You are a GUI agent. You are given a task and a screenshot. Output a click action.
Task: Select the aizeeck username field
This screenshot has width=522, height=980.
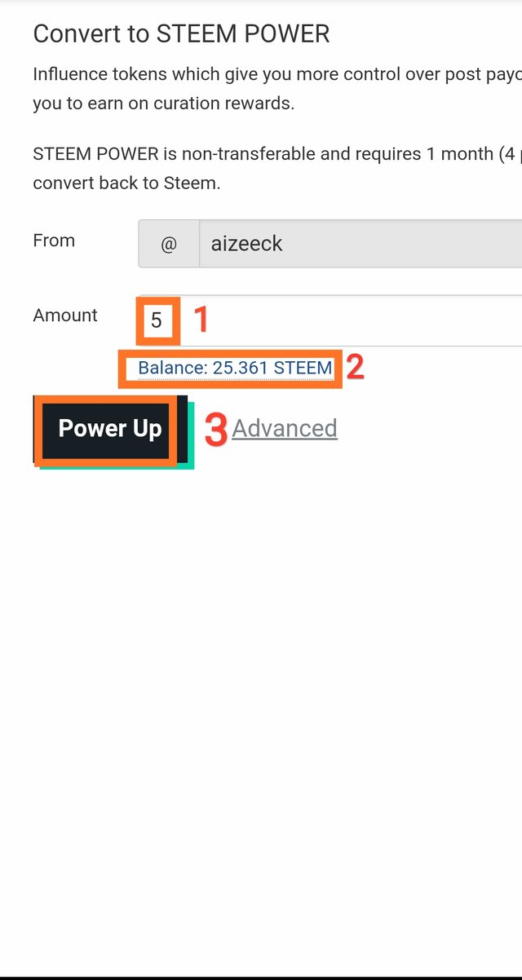tap(359, 243)
